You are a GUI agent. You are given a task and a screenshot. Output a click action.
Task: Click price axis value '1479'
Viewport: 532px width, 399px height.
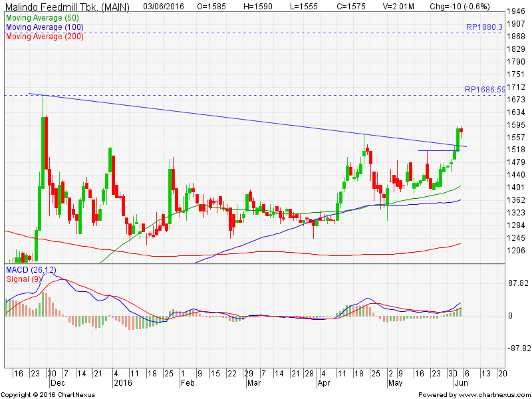pyautogui.click(x=516, y=162)
